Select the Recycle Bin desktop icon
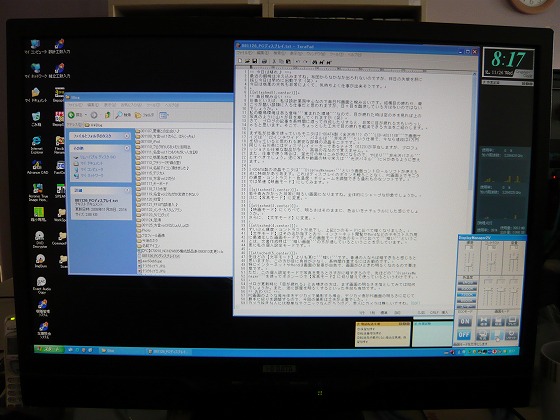Screen dimensions: 560x420 click(x=36, y=119)
